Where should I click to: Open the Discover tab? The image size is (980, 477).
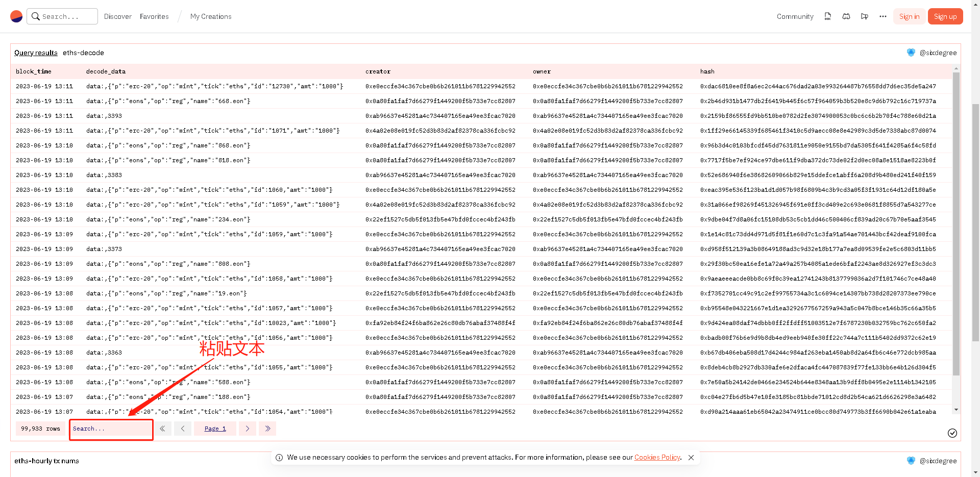[117, 16]
